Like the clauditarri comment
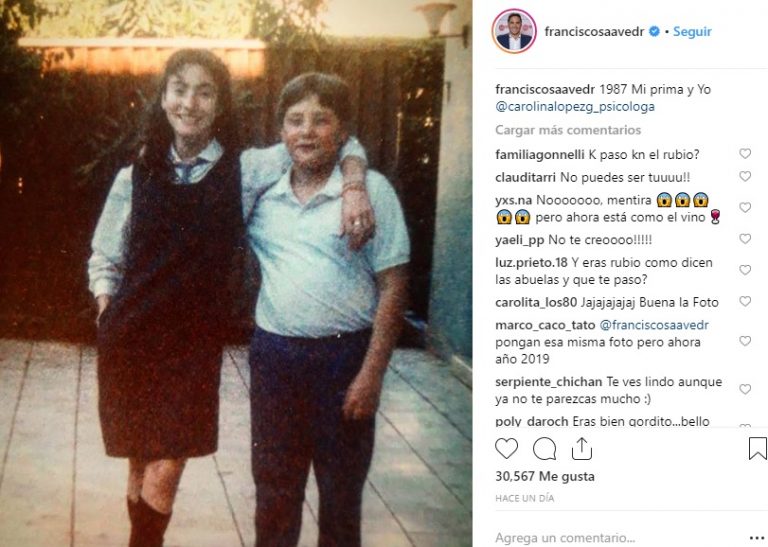 pyautogui.click(x=745, y=176)
